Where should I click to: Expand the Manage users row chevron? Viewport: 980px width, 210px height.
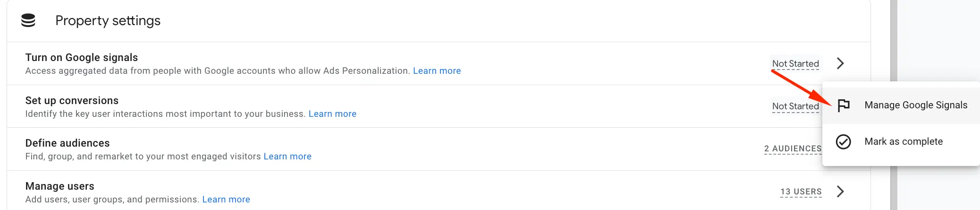point(840,192)
